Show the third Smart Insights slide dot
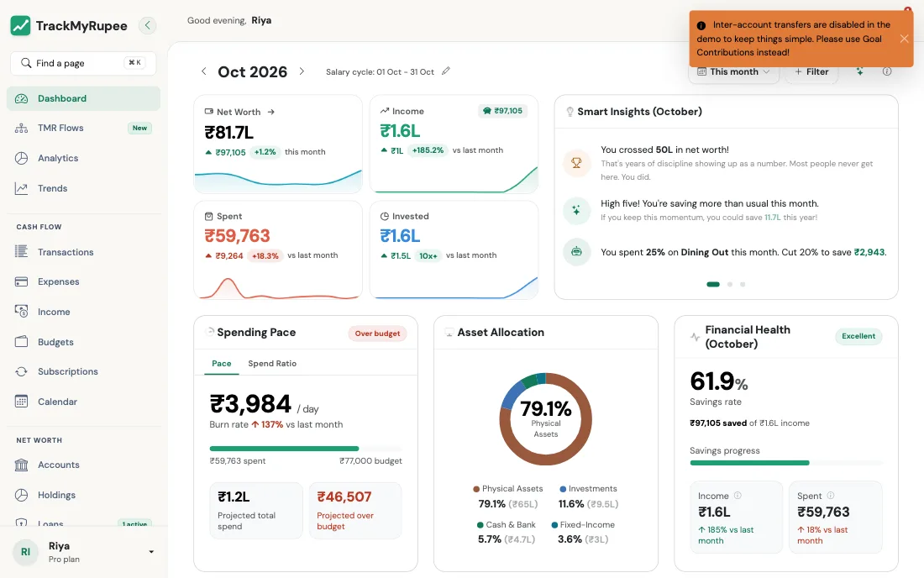The image size is (924, 578). pyautogui.click(x=743, y=285)
